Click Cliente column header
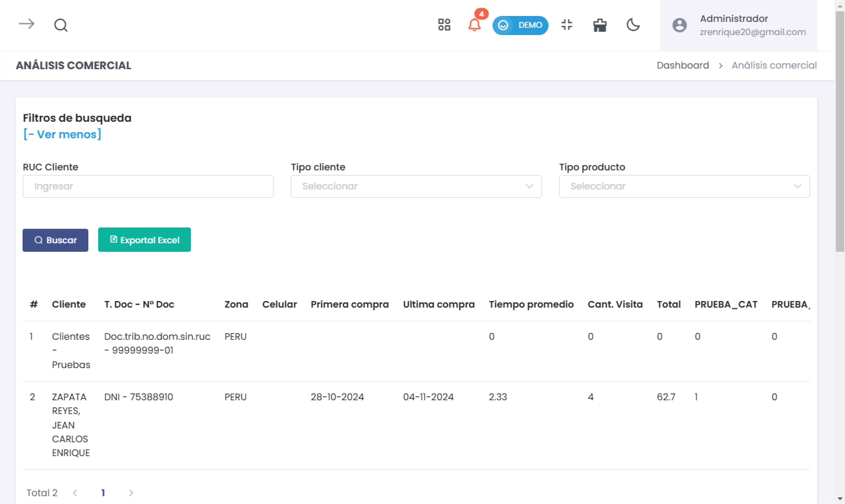 tap(69, 304)
